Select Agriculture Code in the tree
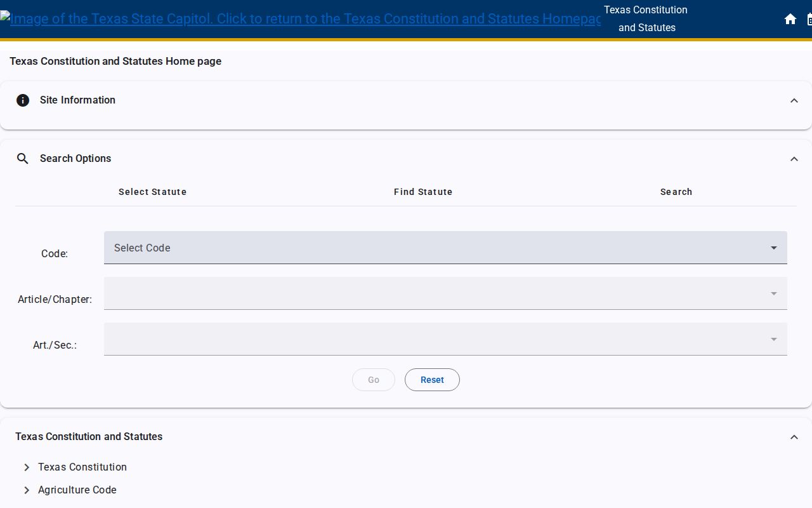Viewport: 812px width, 508px height. (77, 490)
